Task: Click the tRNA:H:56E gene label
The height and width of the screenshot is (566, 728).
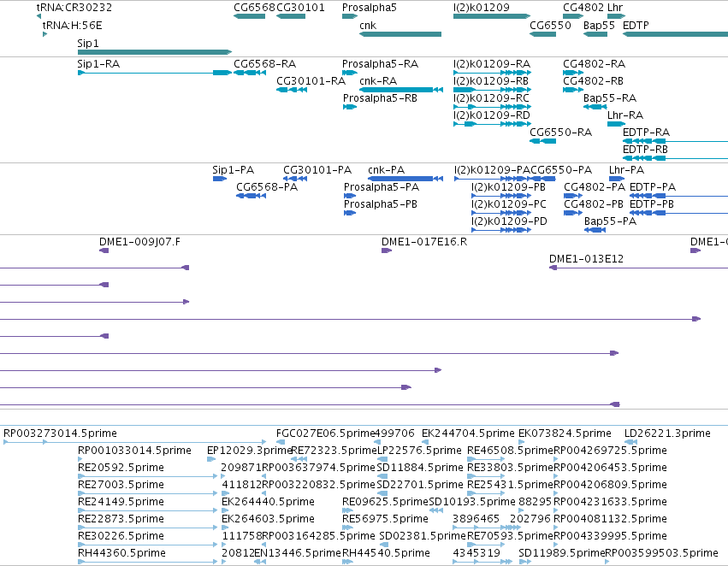Action: [72, 26]
